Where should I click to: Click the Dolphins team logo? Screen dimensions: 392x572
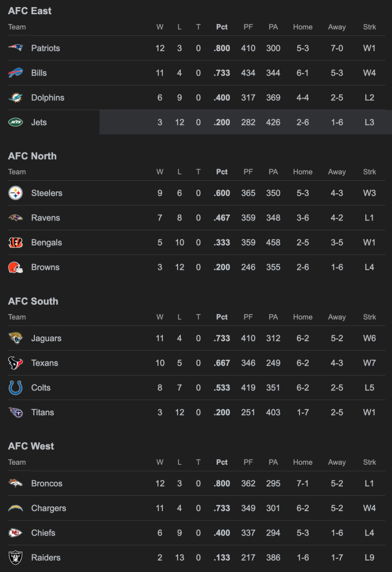pos(16,97)
